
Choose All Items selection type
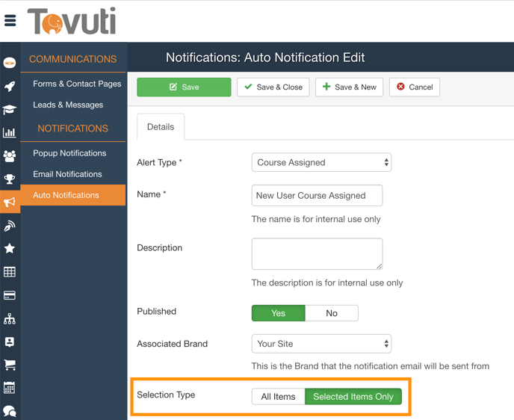(278, 397)
